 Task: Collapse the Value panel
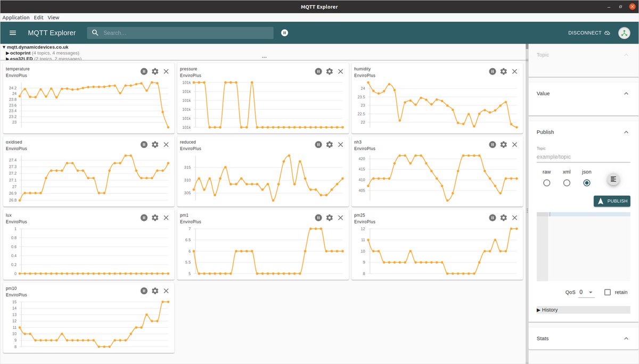[x=626, y=94]
